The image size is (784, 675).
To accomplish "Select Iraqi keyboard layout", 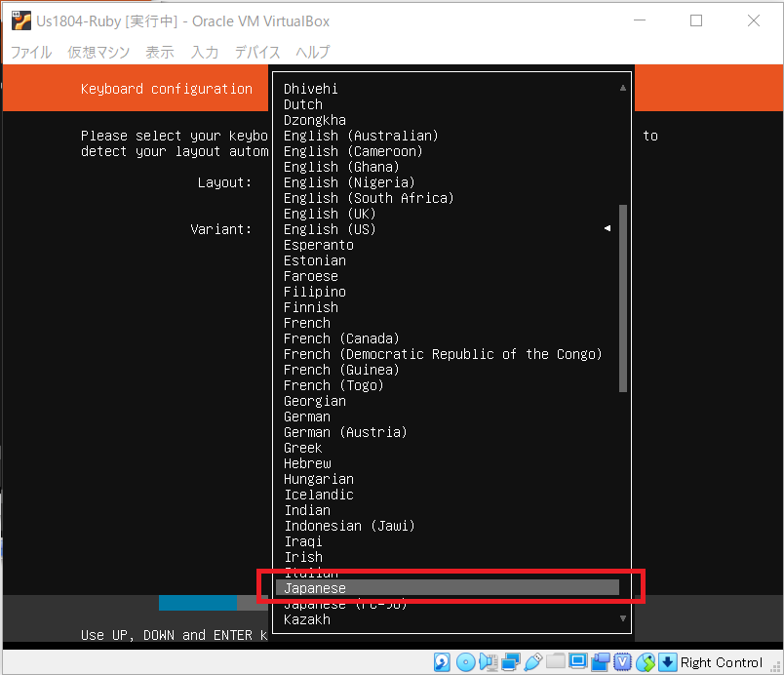I will [x=303, y=541].
